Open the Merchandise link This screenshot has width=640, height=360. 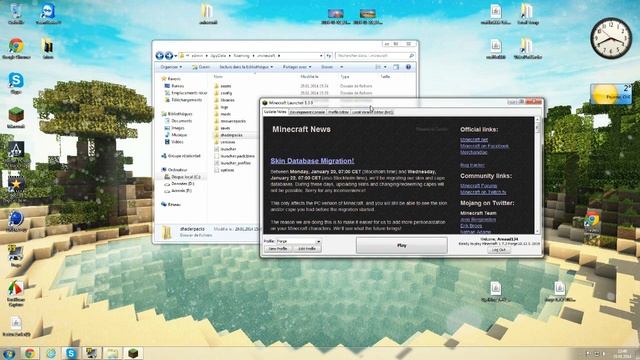pyautogui.click(x=473, y=152)
